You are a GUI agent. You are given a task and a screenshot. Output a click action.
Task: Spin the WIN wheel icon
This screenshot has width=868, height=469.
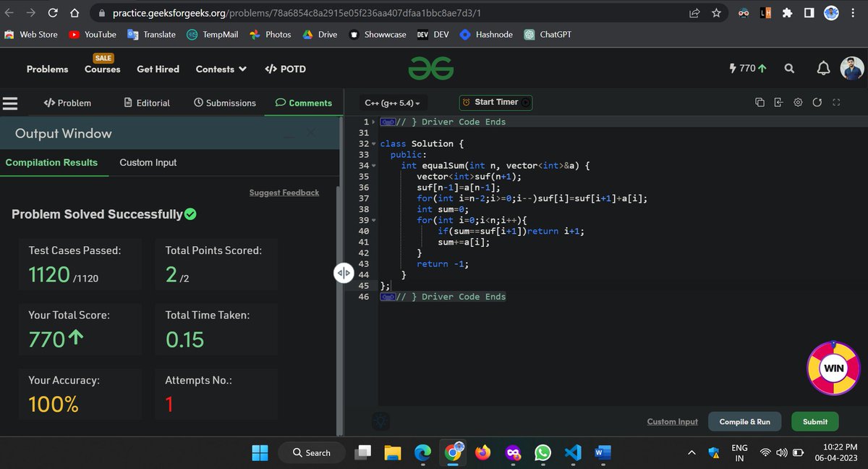click(x=833, y=367)
